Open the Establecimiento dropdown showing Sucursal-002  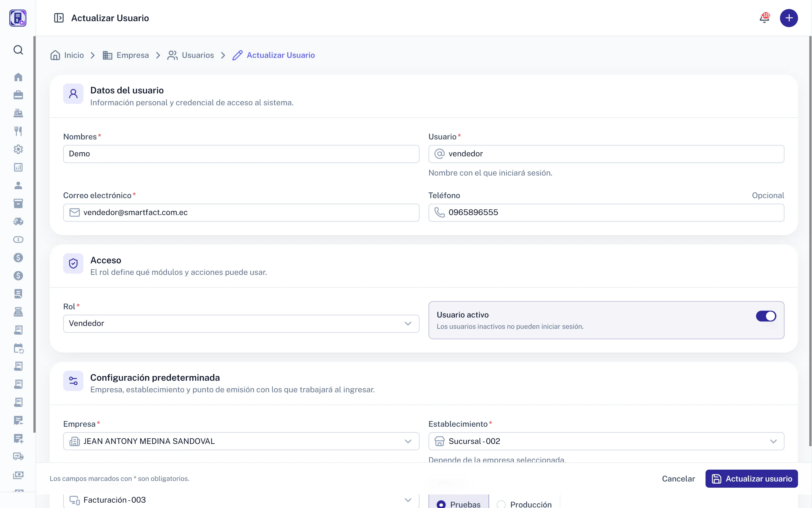click(x=606, y=441)
